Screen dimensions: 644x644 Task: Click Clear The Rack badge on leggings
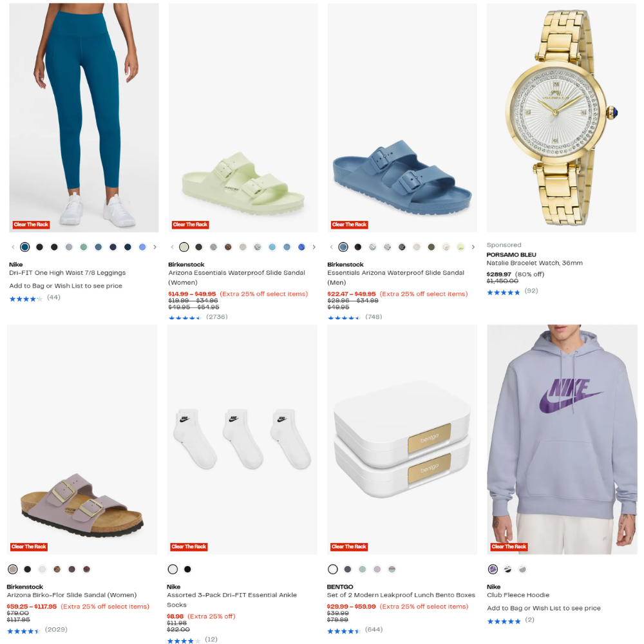coord(31,225)
